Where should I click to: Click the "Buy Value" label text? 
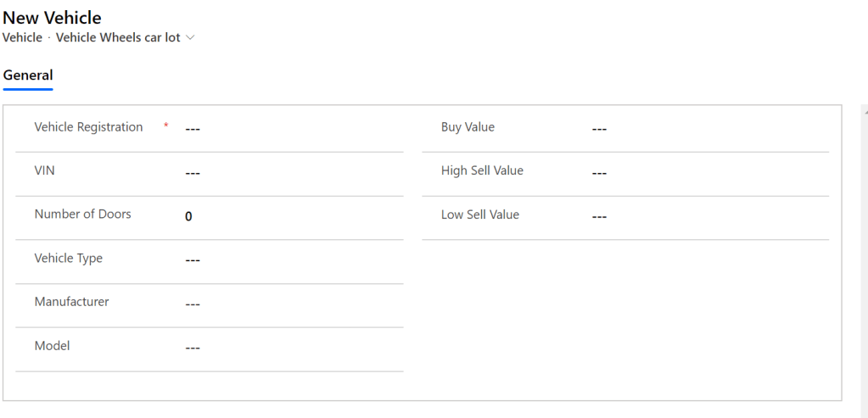[x=468, y=127]
